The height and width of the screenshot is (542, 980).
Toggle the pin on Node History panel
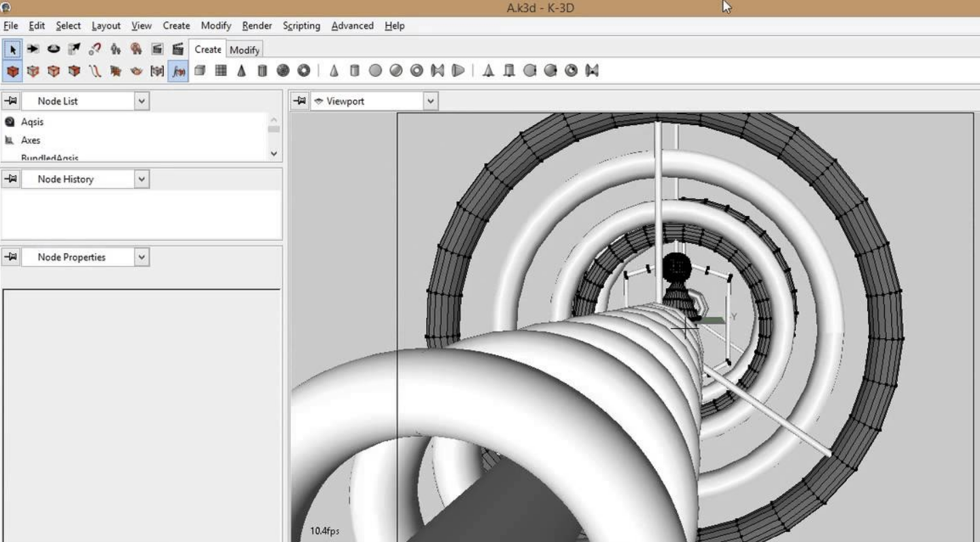(x=11, y=179)
